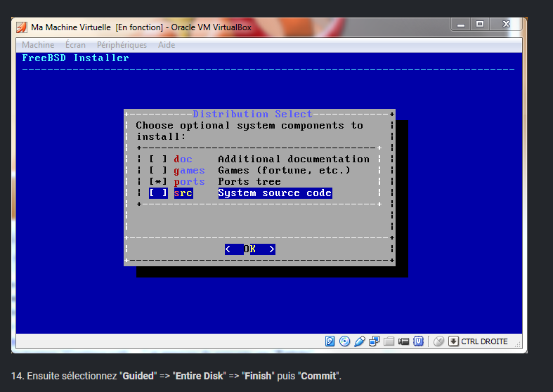The width and height of the screenshot is (553, 392).
Task: Click the 'CTRL DROITE' host key label
Action: point(484,341)
